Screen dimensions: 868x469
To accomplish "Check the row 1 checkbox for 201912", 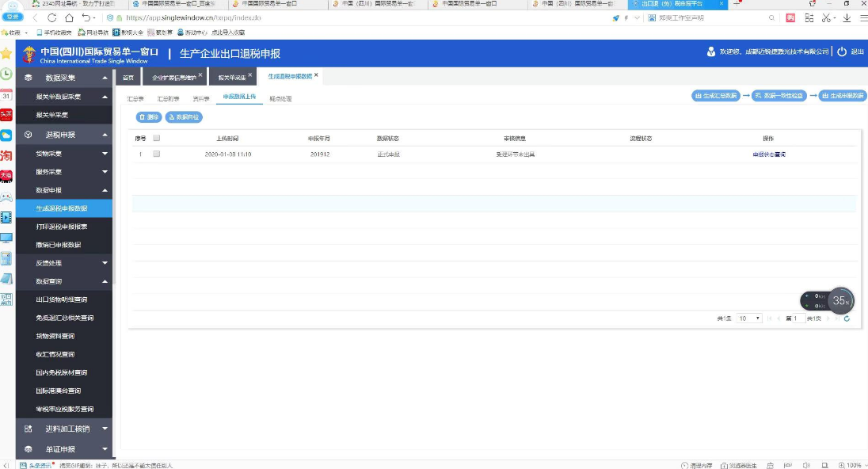I will coord(157,154).
